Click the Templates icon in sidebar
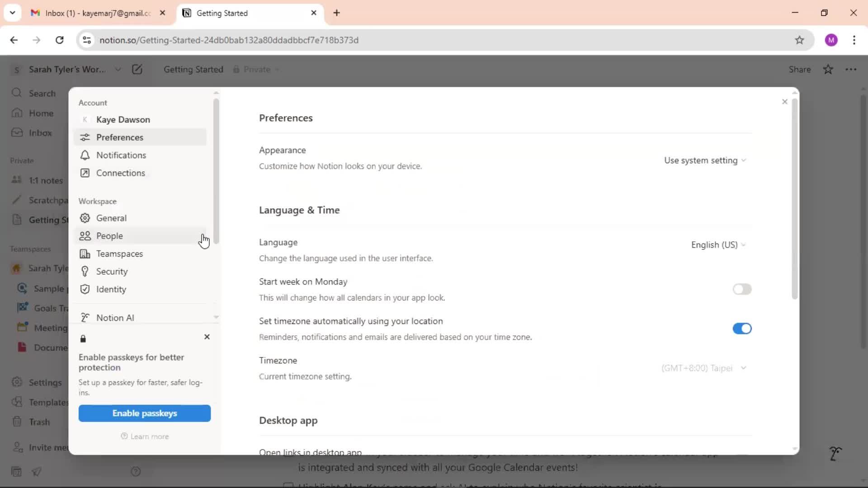This screenshot has width=868, height=488. point(17,402)
